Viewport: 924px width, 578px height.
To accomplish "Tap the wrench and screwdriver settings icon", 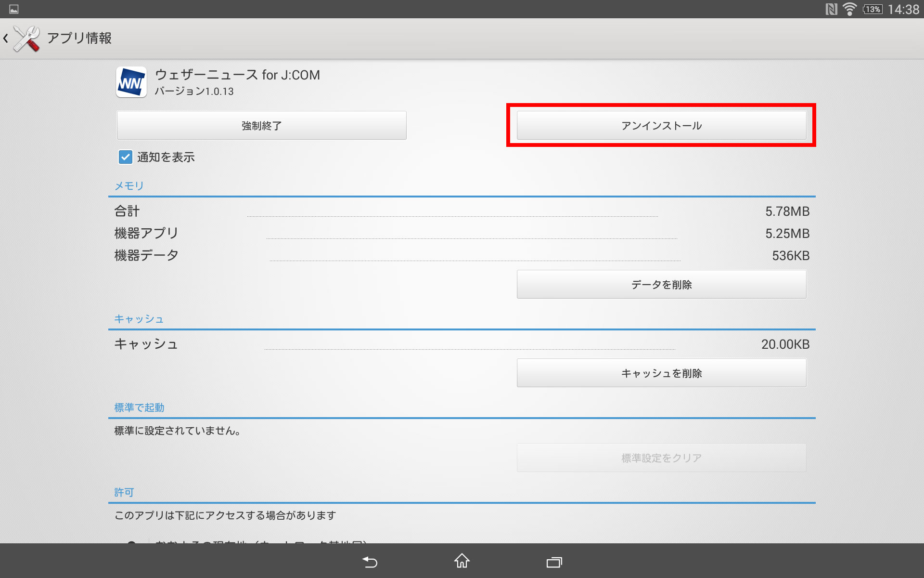I will click(26, 39).
